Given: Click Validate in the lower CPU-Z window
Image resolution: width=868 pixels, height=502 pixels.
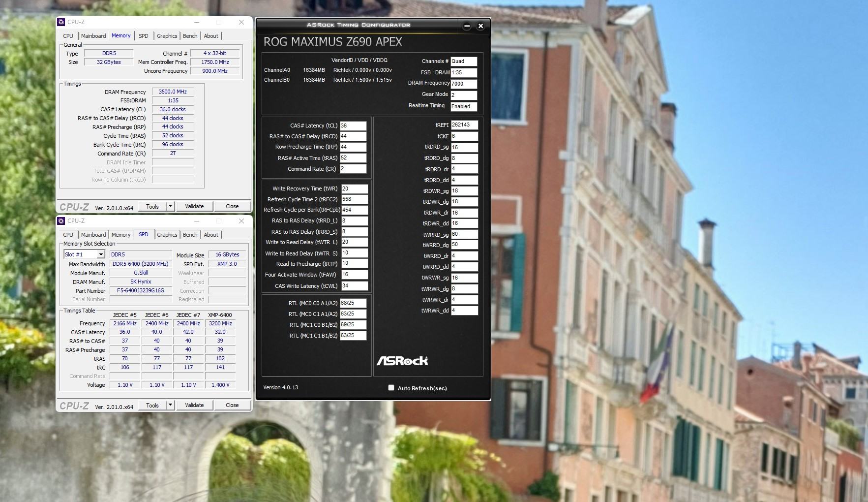Looking at the screenshot, I should click(x=194, y=405).
